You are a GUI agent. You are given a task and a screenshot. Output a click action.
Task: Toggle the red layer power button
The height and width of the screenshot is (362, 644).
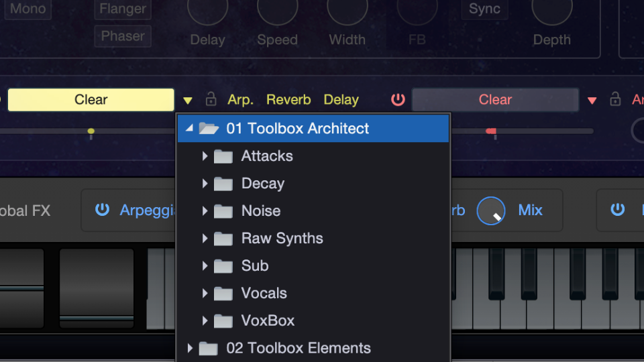pyautogui.click(x=398, y=100)
